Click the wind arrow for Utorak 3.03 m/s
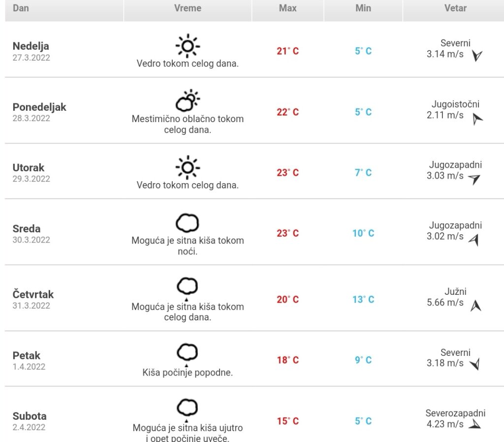Viewport: 504px width, 442px height. (474, 179)
